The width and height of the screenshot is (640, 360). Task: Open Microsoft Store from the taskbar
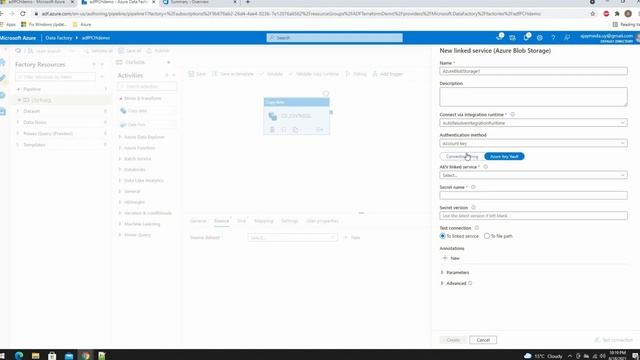click(52, 356)
